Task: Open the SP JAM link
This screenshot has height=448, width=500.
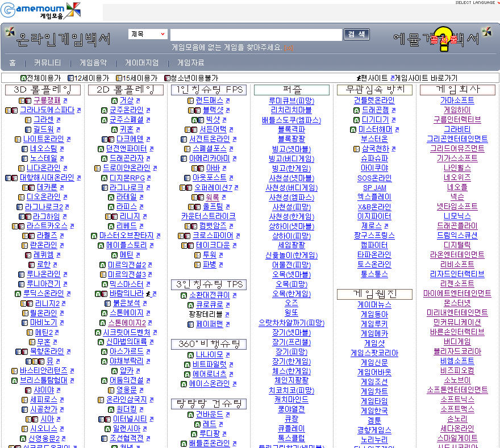Action: coord(374,188)
